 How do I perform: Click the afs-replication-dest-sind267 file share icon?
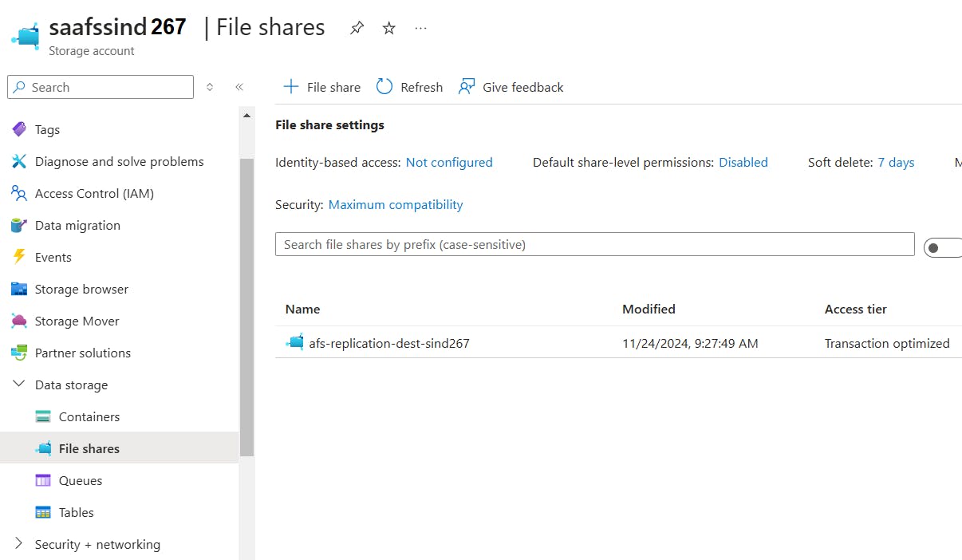click(x=294, y=342)
